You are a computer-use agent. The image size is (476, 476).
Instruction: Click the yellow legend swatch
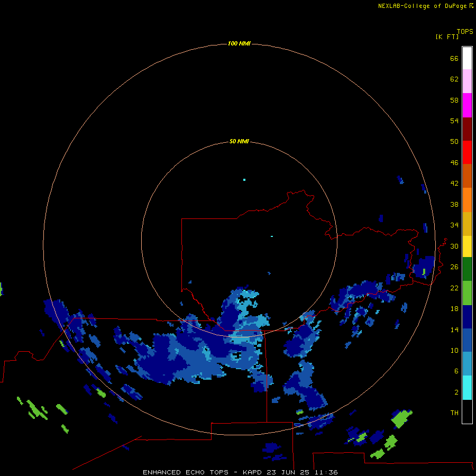pyautogui.click(x=467, y=246)
